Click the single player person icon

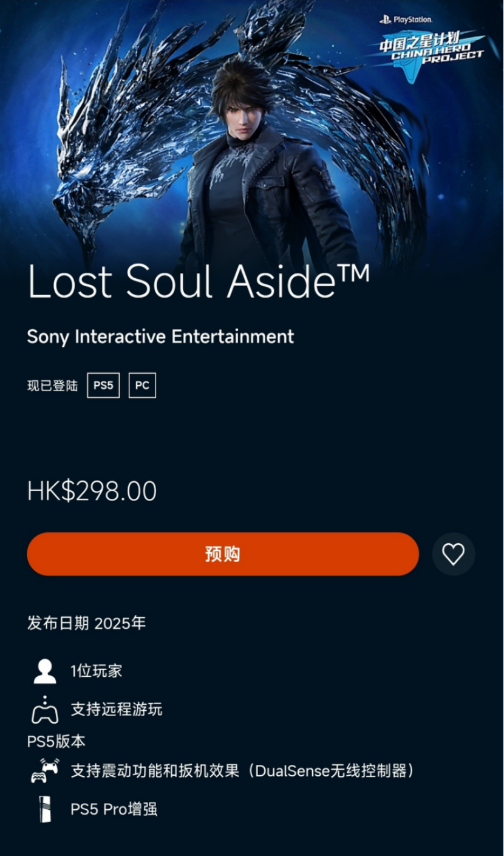[x=45, y=671]
